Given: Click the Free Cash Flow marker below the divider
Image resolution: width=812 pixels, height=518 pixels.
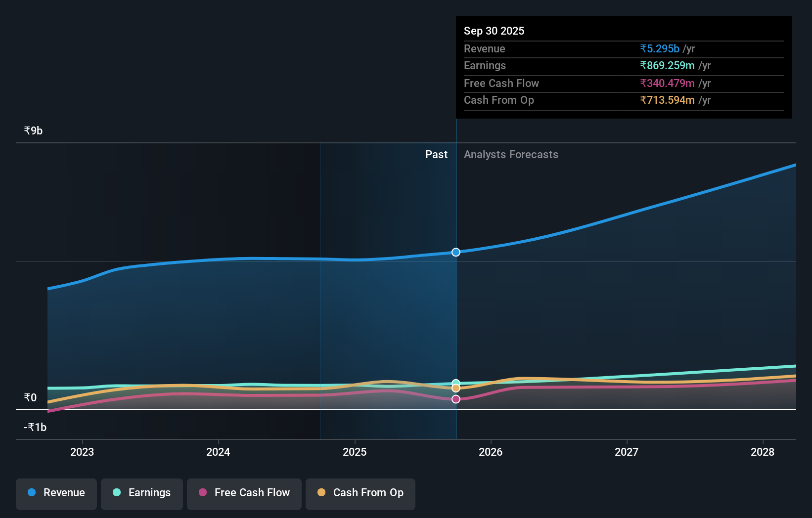Looking at the screenshot, I should point(455,399).
